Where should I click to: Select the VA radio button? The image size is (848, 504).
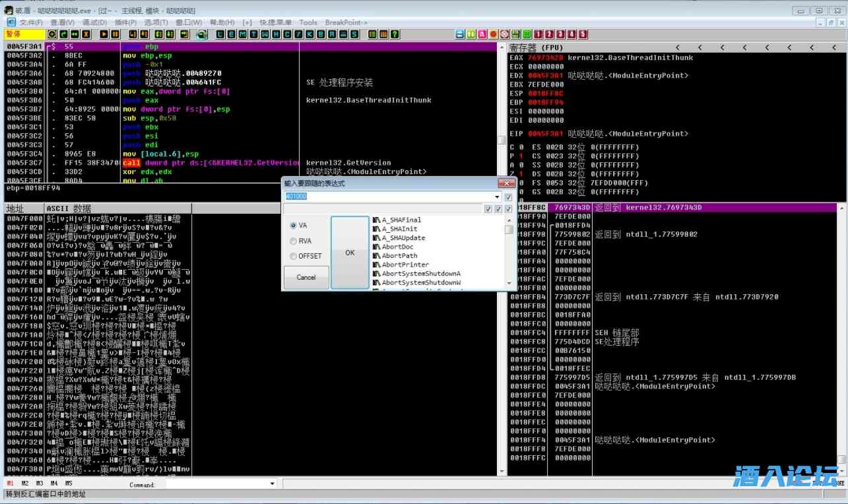click(294, 226)
